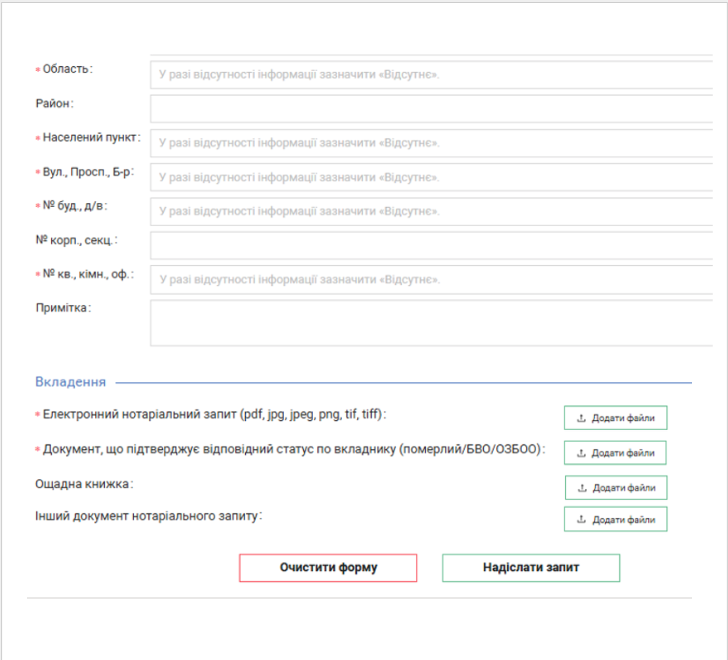Image resolution: width=728 pixels, height=660 pixels.
Task: Click the Електронний нотаріальний запит label
Action: (213, 414)
